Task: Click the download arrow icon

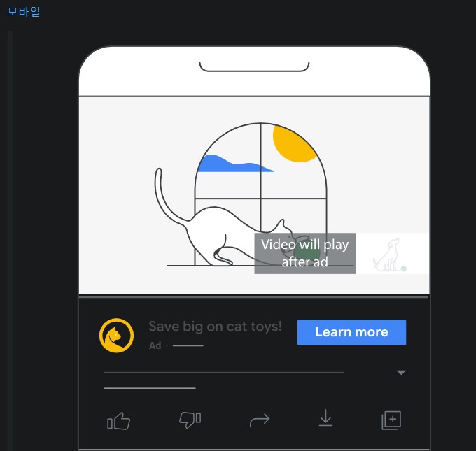Action: pos(325,418)
